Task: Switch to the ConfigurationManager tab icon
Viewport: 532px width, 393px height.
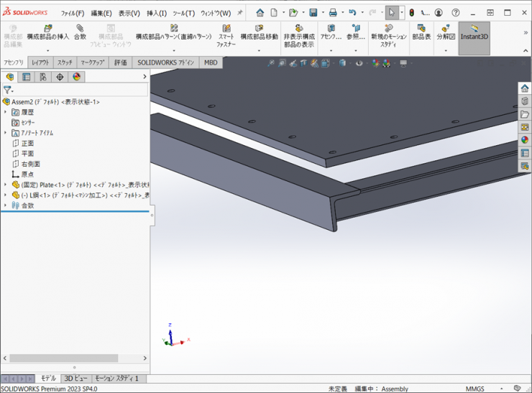Action: pyautogui.click(x=43, y=77)
